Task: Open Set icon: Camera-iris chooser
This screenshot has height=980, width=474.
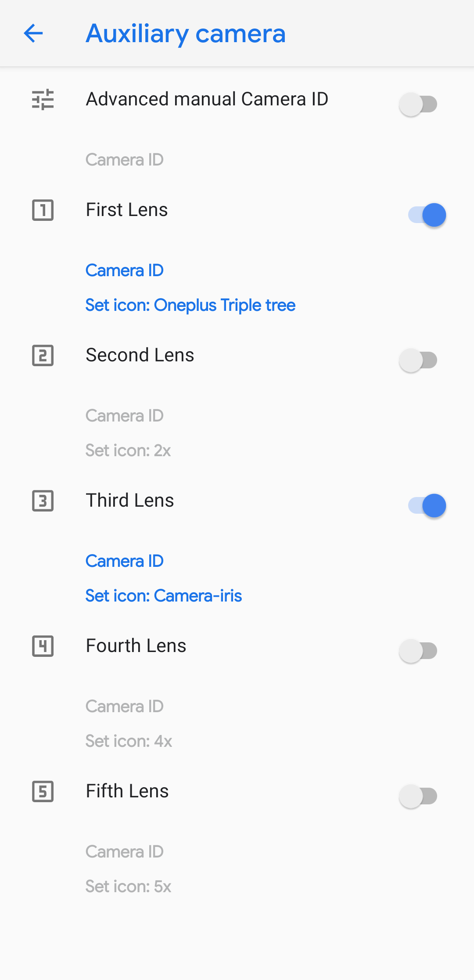Action: 164,596
